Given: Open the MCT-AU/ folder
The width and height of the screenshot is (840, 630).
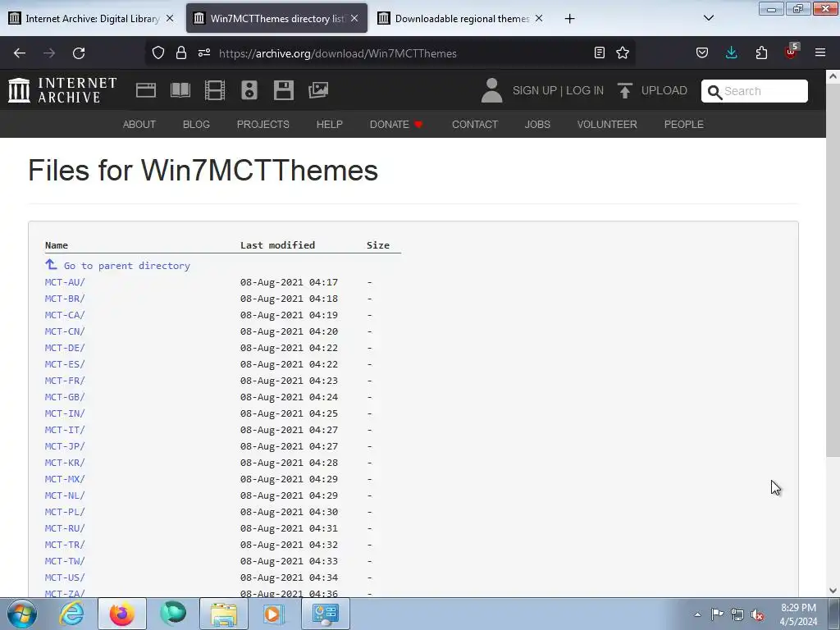Looking at the screenshot, I should coord(65,282).
